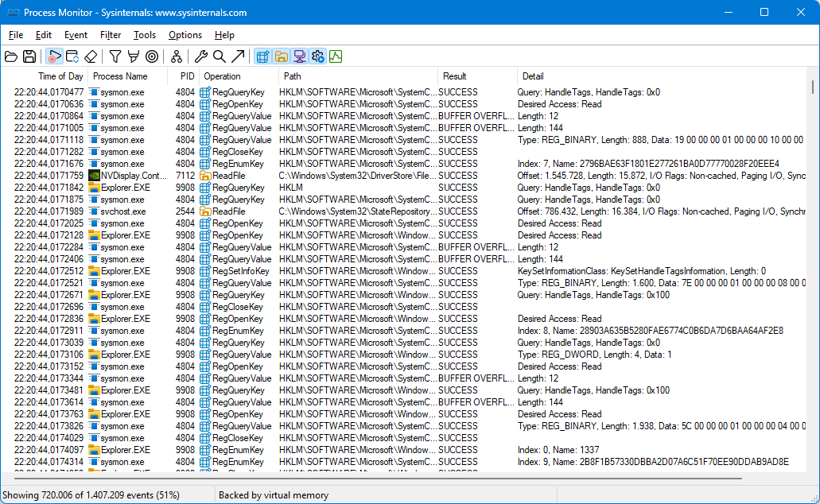Viewport: 820px width, 504px height.
Task: Click detail starting 'Index: 9, Name: 2B8F1B57'
Action: point(653,462)
